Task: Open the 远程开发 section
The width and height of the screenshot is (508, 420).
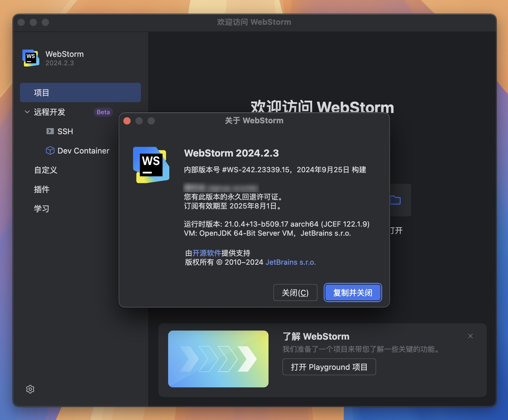Action: [50, 112]
